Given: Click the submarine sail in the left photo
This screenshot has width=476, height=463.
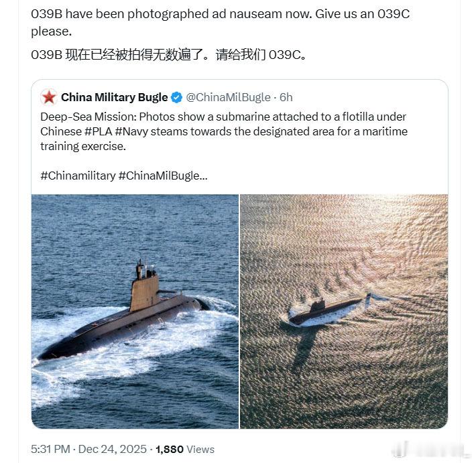Looking at the screenshot, I should click(144, 288).
